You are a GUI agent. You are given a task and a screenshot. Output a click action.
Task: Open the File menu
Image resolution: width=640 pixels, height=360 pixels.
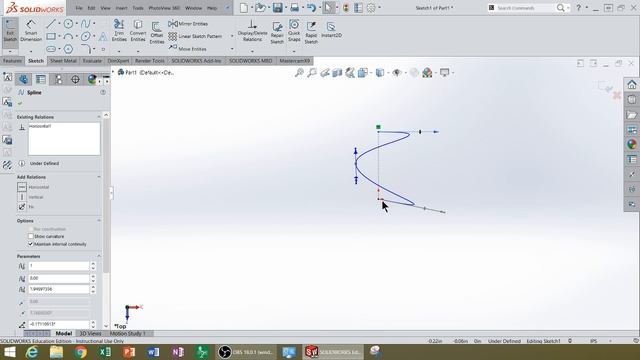coord(79,8)
